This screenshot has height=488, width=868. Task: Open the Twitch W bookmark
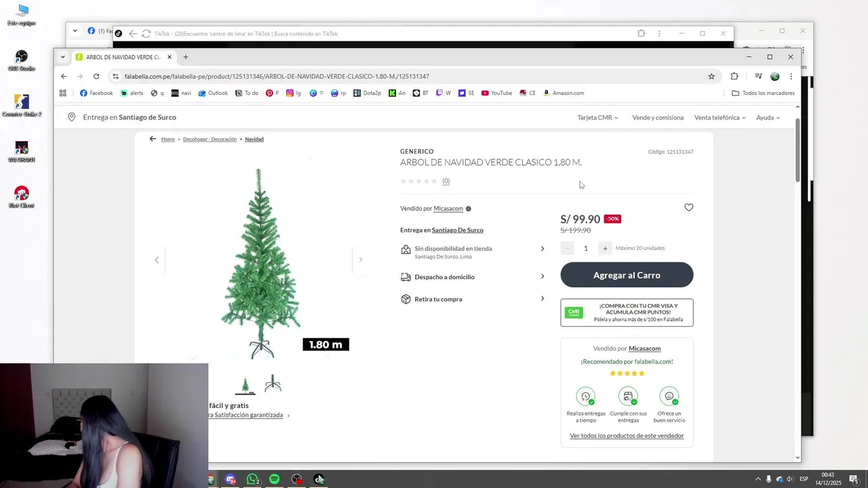[443, 93]
